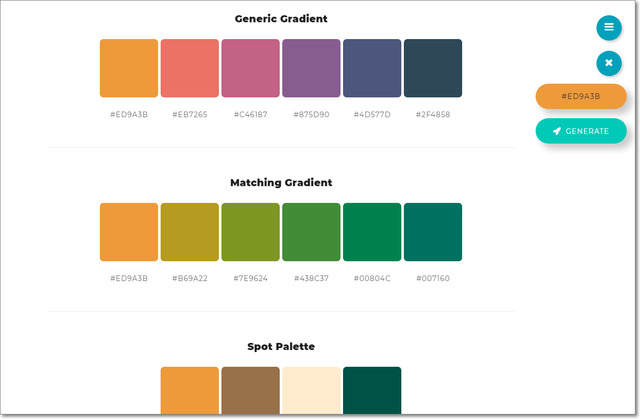
Task: Click the rocket icon on Generate
Action: point(557,131)
